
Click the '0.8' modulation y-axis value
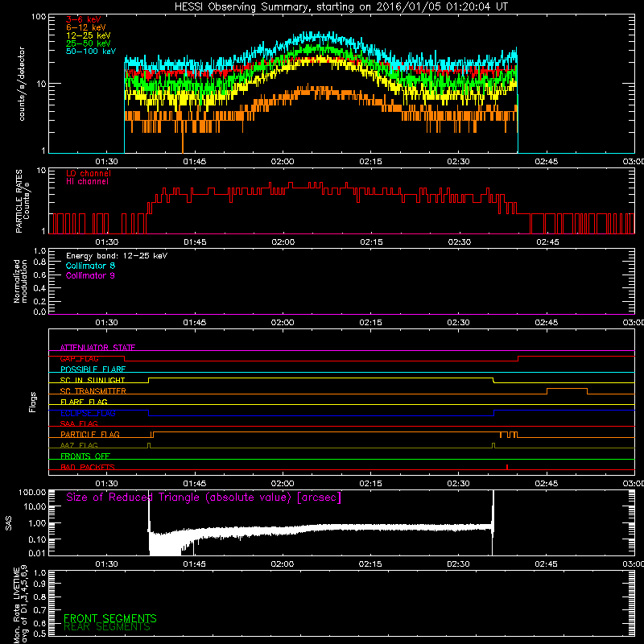coord(39,262)
